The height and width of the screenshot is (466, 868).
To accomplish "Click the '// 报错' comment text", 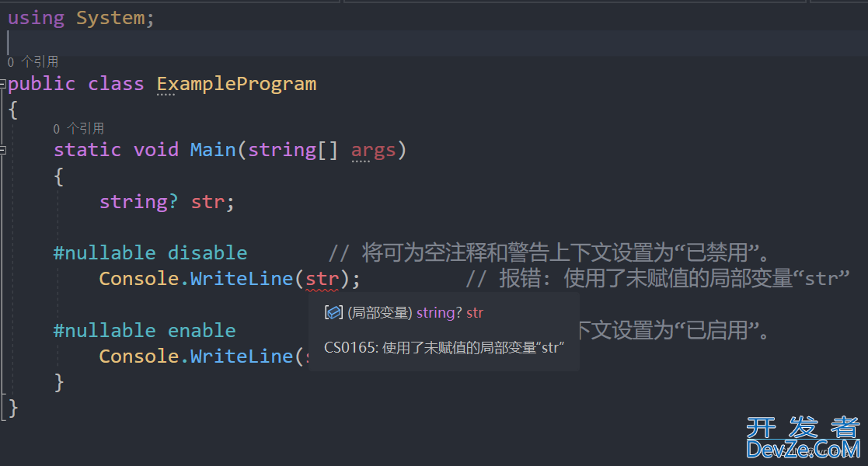I will click(x=657, y=279).
